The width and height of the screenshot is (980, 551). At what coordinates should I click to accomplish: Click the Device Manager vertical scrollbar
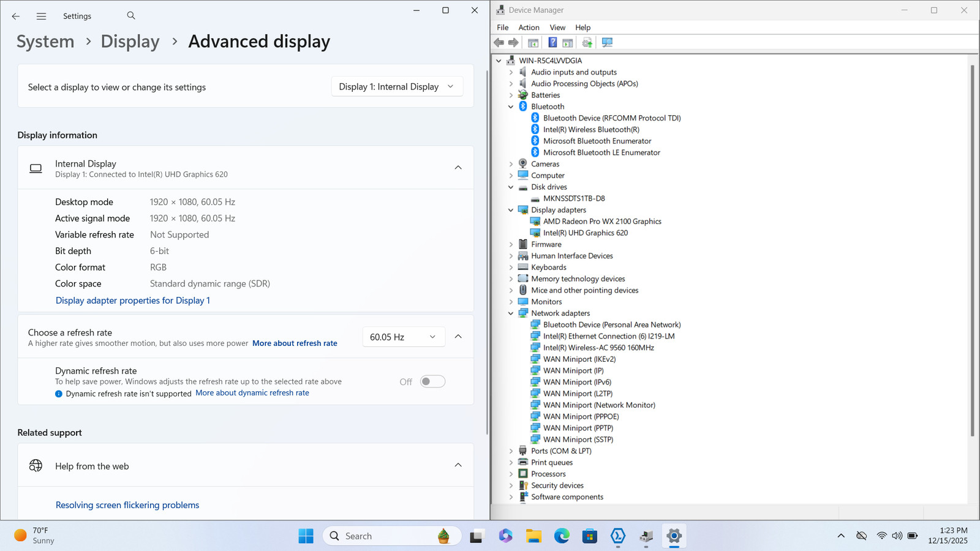pyautogui.click(x=972, y=251)
